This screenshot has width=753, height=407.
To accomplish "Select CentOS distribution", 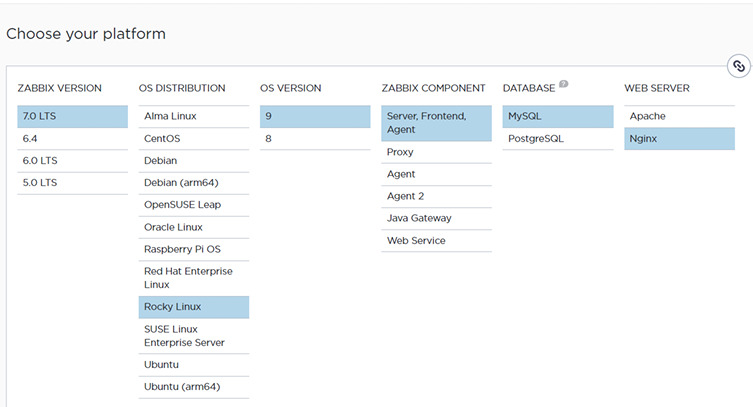I will (x=194, y=139).
